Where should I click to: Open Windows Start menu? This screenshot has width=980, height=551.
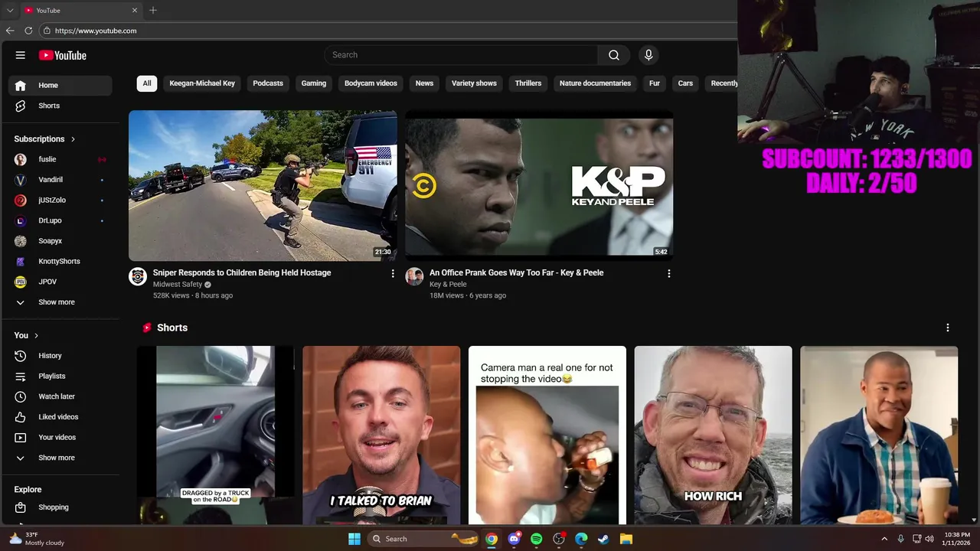pos(354,539)
